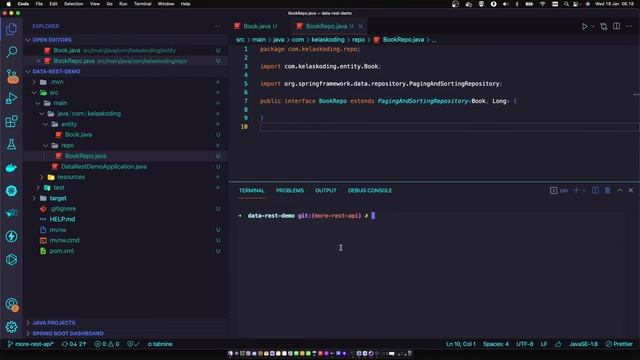The width and height of the screenshot is (640, 360).
Task: Click the tabnine status bar item
Action: click(160, 344)
